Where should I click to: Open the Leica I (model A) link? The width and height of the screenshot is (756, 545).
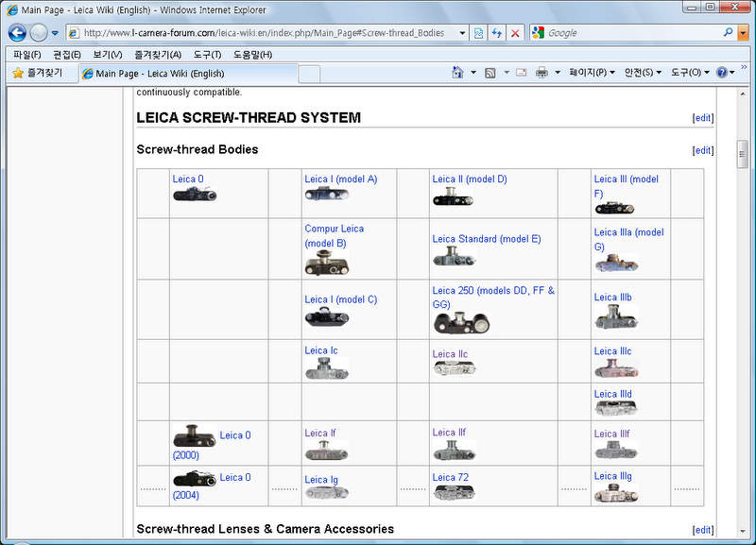(340, 179)
